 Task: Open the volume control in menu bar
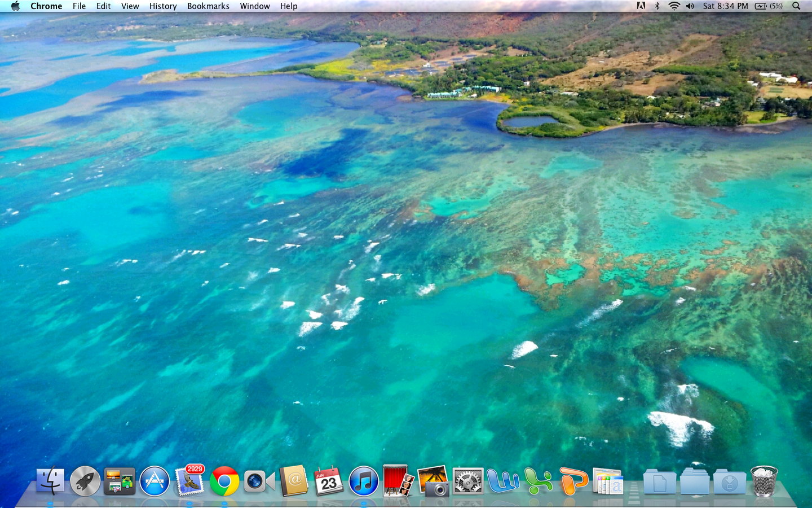pyautogui.click(x=690, y=6)
